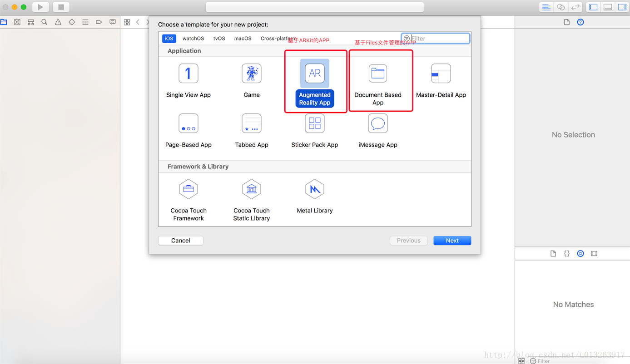Click the "No Selection" inspector text
Screen dimensions: 630x364
[x=573, y=135]
